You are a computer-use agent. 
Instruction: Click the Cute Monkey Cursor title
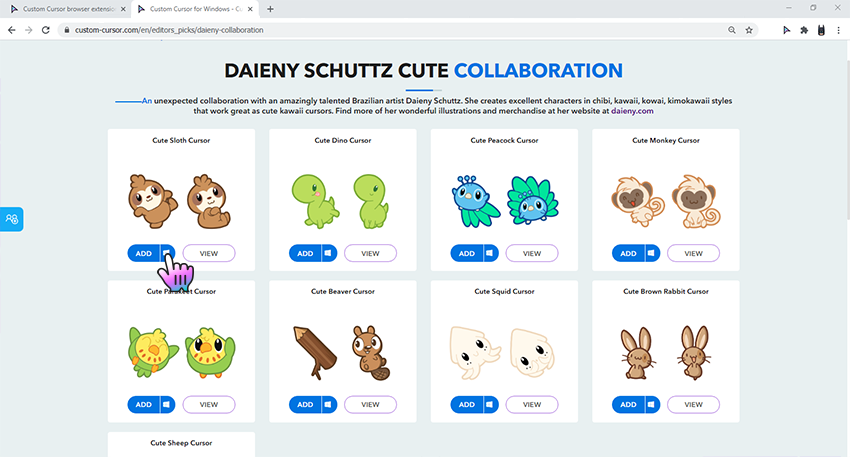(666, 140)
